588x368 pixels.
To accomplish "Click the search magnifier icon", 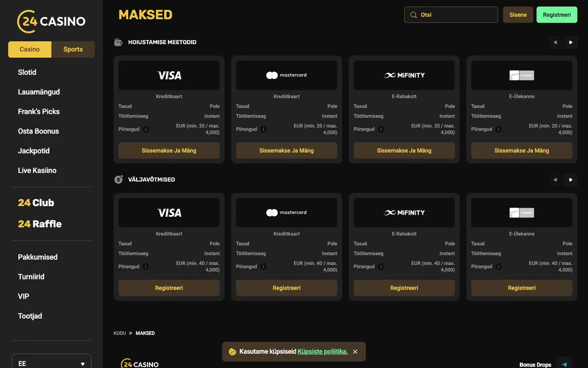I will [x=414, y=15].
